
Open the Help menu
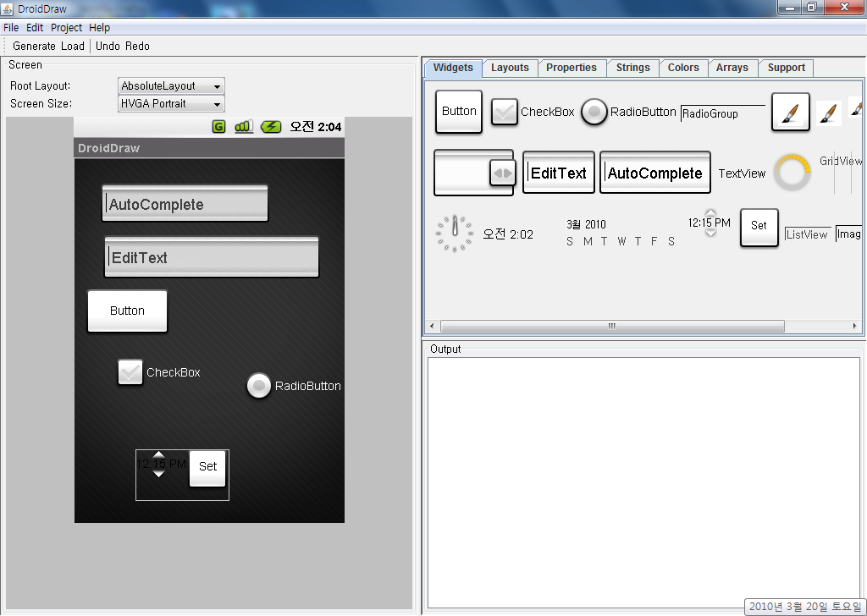(x=100, y=27)
